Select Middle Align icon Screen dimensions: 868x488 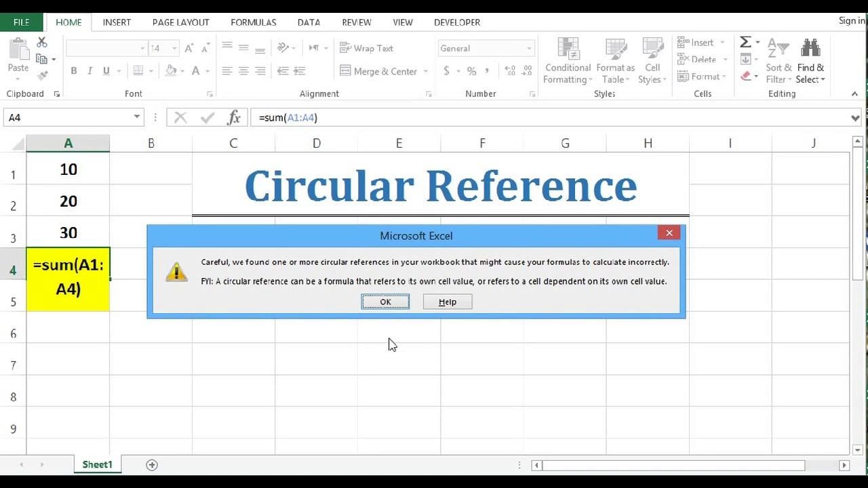pos(243,47)
